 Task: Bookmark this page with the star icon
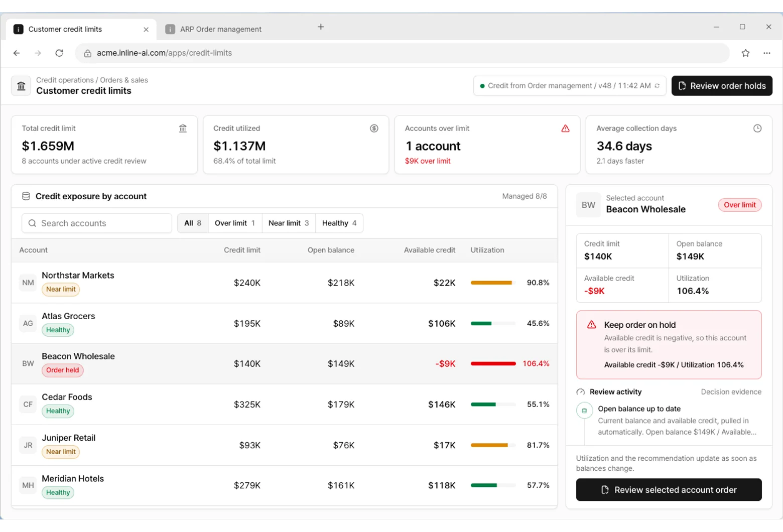point(745,53)
